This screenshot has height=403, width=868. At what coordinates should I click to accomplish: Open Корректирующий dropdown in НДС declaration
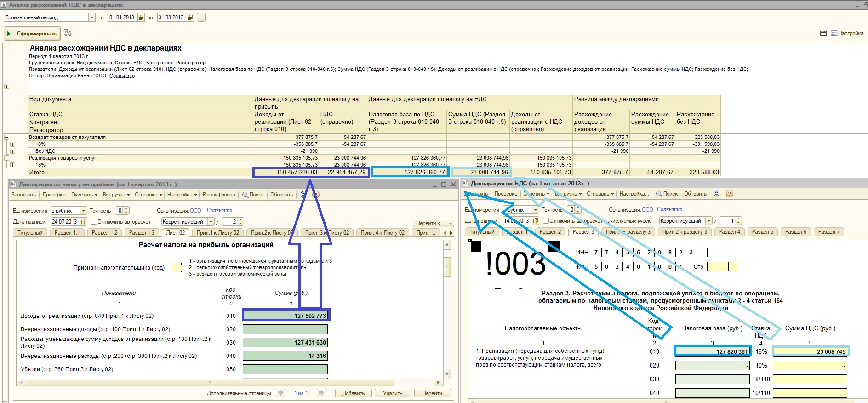(709, 221)
